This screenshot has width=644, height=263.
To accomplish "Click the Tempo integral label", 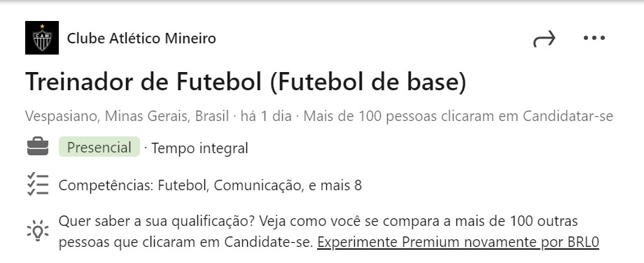I will (200, 148).
